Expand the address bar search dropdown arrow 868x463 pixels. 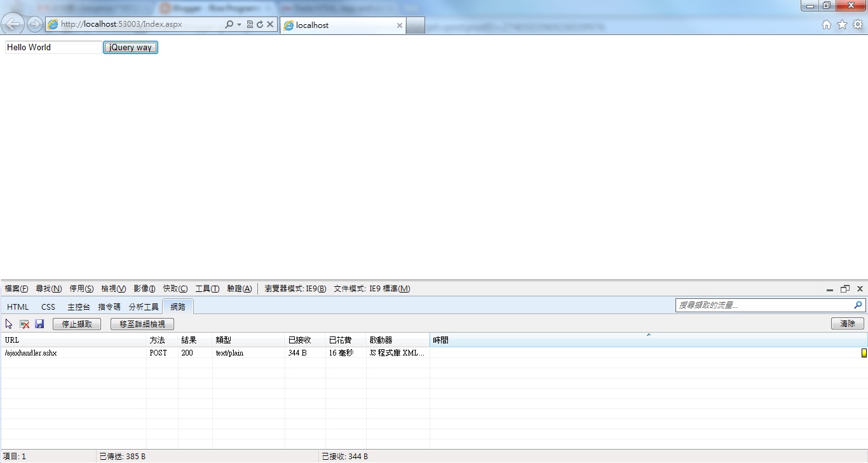(239, 25)
